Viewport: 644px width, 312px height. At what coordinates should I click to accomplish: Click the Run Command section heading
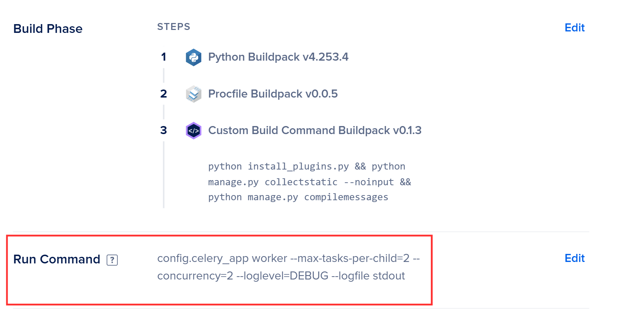click(57, 259)
